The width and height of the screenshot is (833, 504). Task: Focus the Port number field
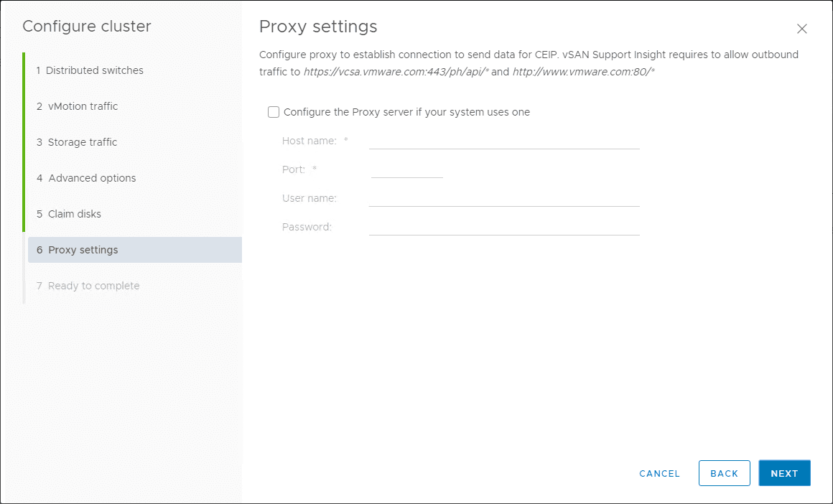(x=406, y=169)
